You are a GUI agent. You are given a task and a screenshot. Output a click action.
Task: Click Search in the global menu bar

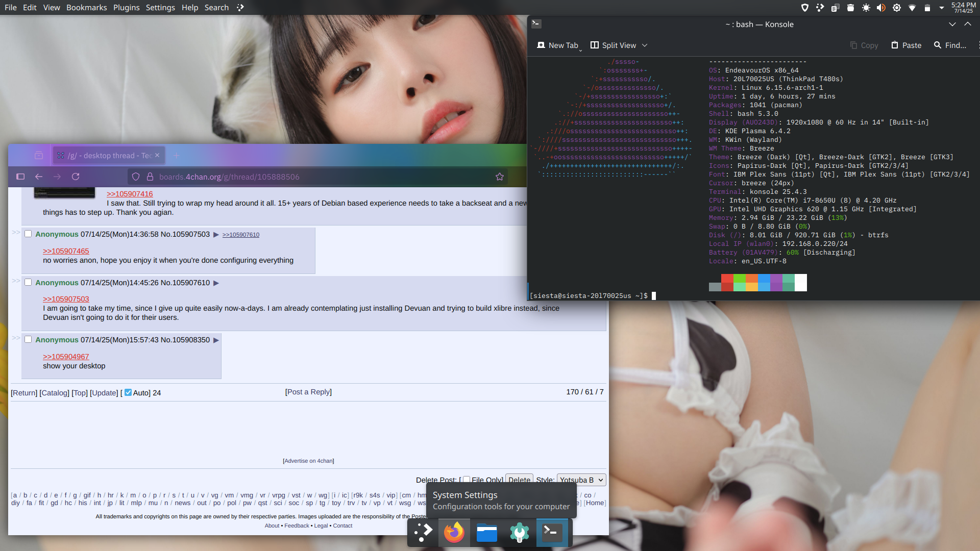pos(216,8)
